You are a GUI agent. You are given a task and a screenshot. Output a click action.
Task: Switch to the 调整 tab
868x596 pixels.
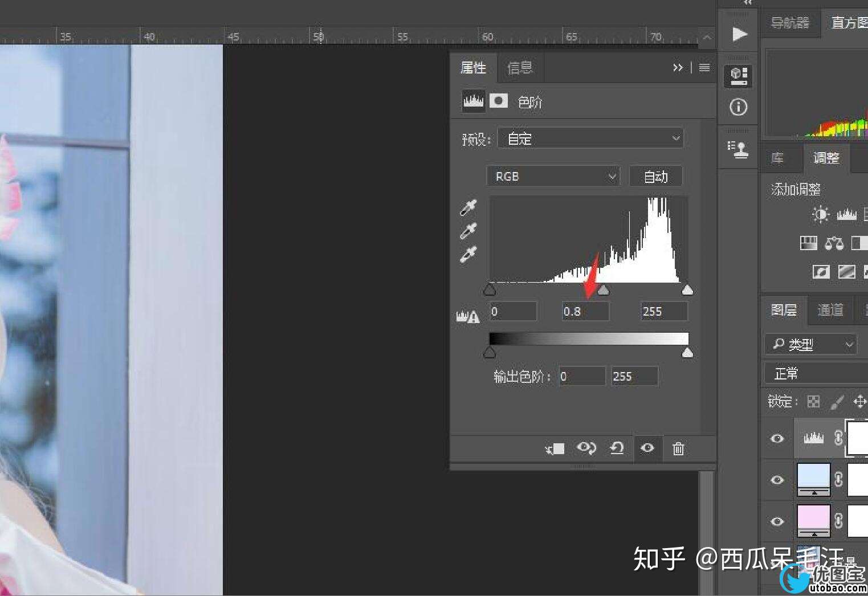[826, 158]
